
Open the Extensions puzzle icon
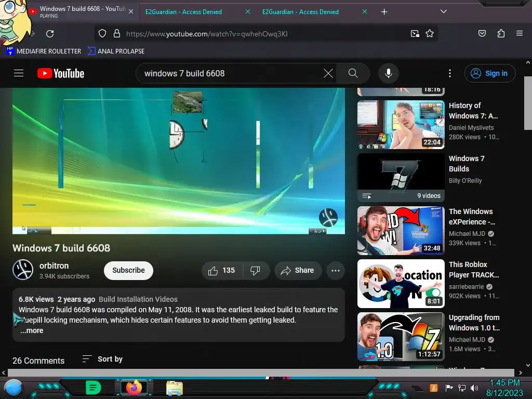[501, 33]
